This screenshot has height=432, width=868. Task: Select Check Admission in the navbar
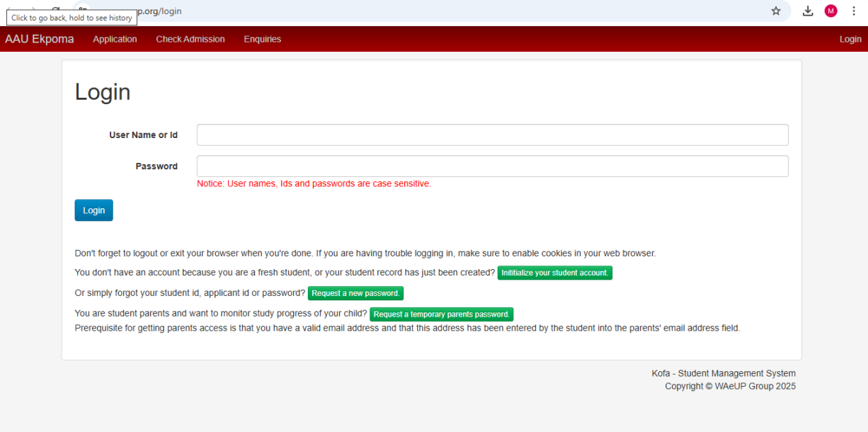coord(190,39)
